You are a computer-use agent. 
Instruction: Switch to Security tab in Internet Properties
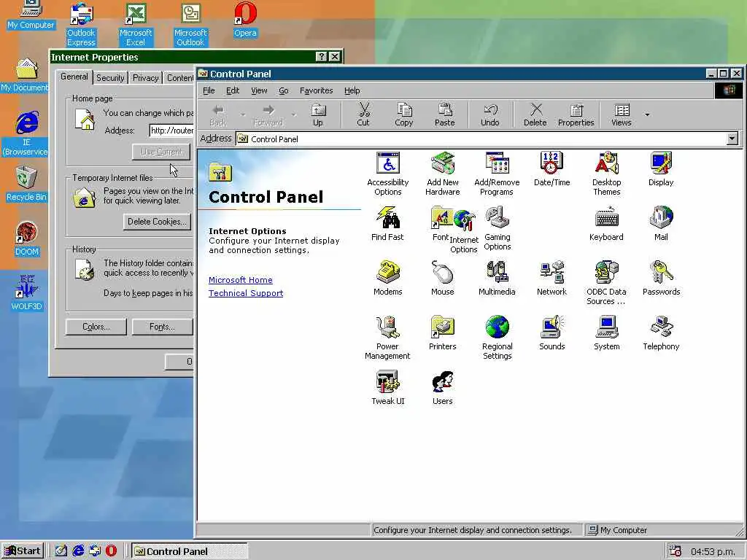(110, 77)
